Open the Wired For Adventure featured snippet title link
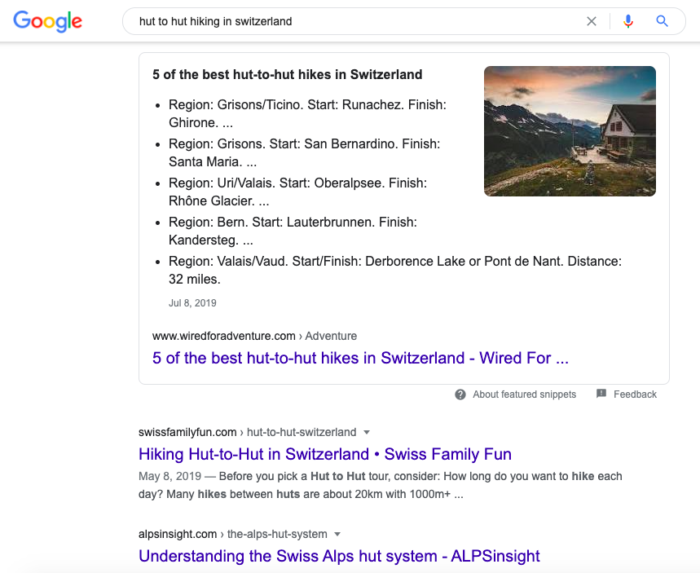 click(360, 357)
